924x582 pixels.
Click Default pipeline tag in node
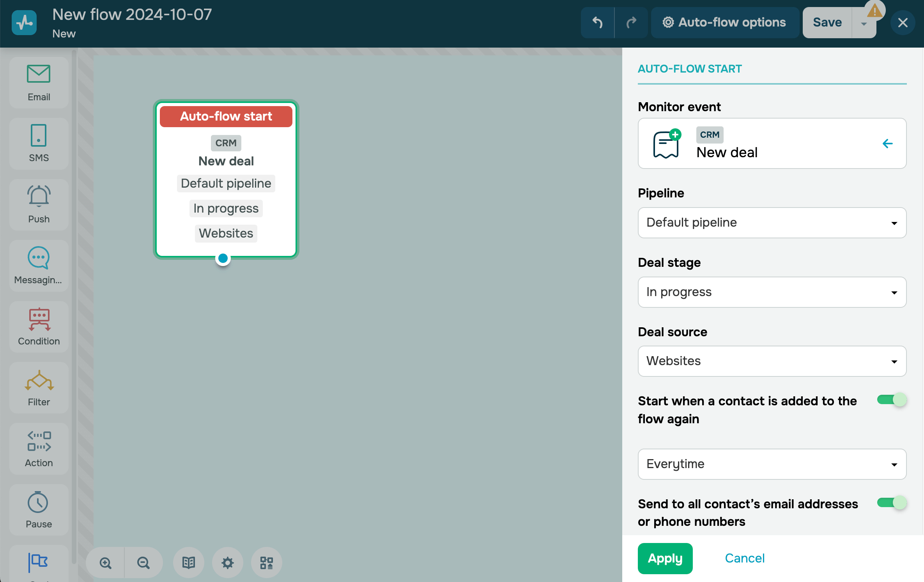(x=226, y=183)
